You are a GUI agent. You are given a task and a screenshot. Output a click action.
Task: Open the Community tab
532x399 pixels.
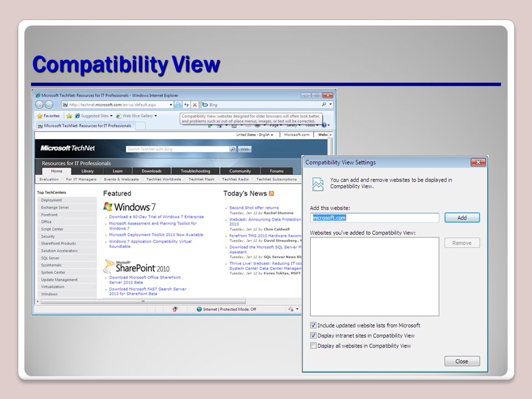[x=240, y=171]
